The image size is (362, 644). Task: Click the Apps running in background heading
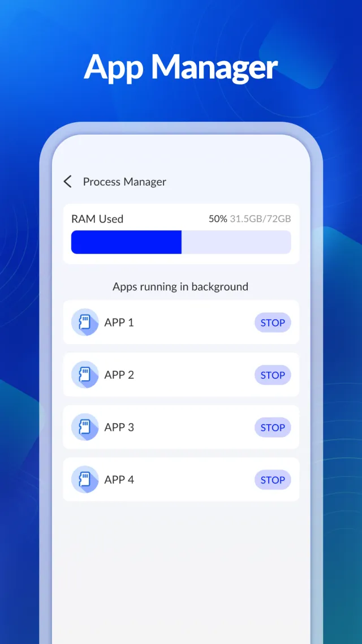pyautogui.click(x=180, y=286)
